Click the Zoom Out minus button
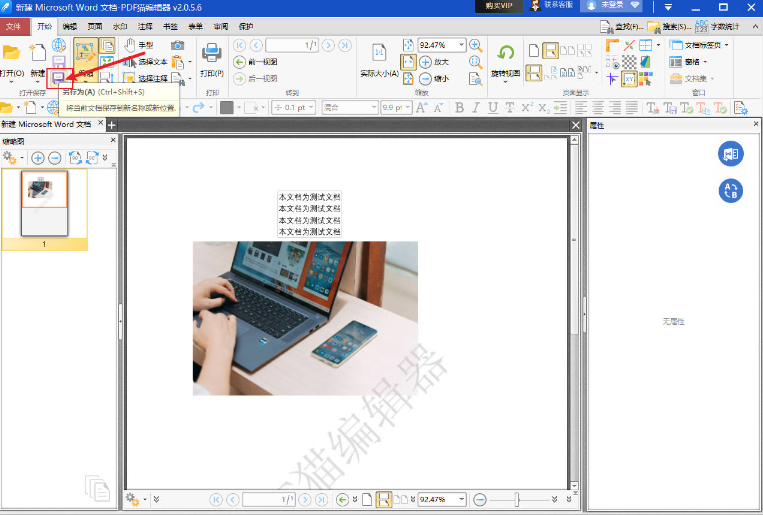 coord(425,78)
